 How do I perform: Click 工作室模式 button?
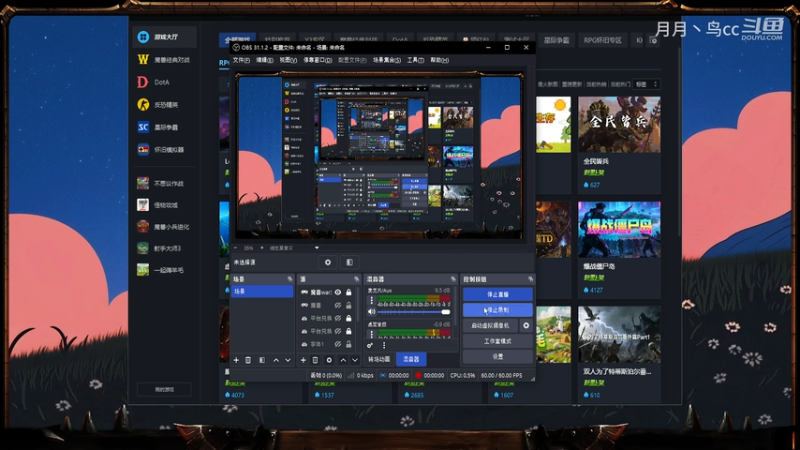coord(498,341)
